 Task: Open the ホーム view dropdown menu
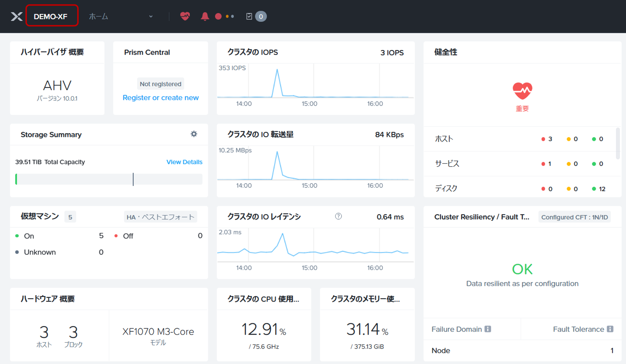coord(98,16)
